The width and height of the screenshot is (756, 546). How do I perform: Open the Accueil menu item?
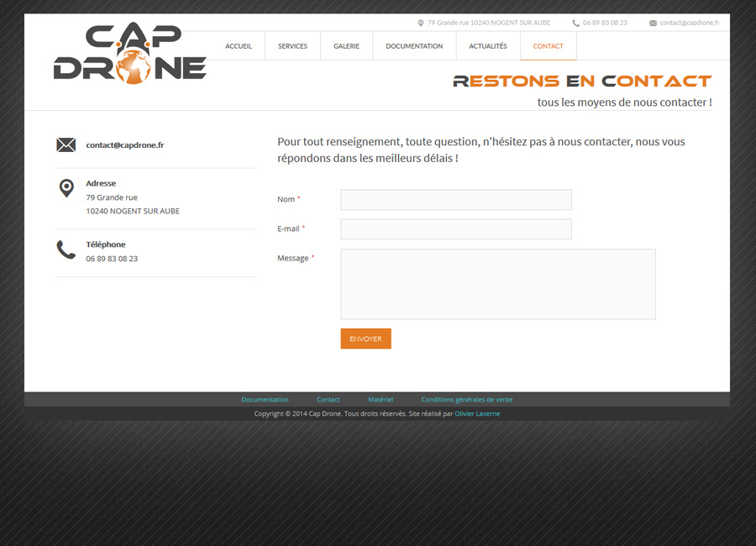point(239,46)
